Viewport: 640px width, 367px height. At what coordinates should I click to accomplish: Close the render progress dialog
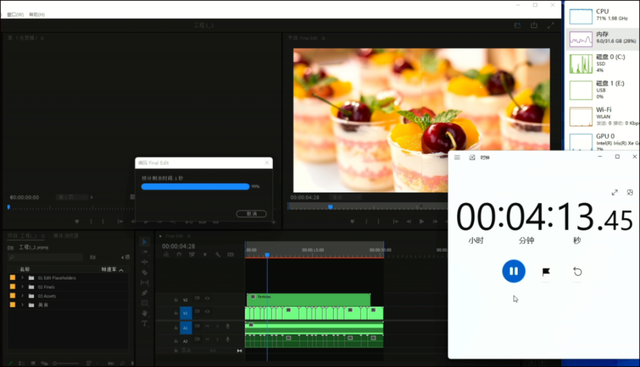click(267, 162)
